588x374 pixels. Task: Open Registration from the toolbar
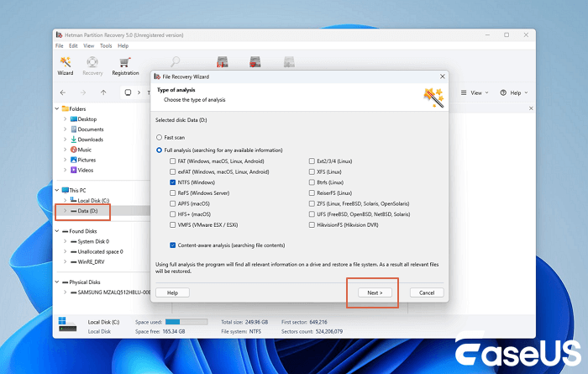pos(125,66)
